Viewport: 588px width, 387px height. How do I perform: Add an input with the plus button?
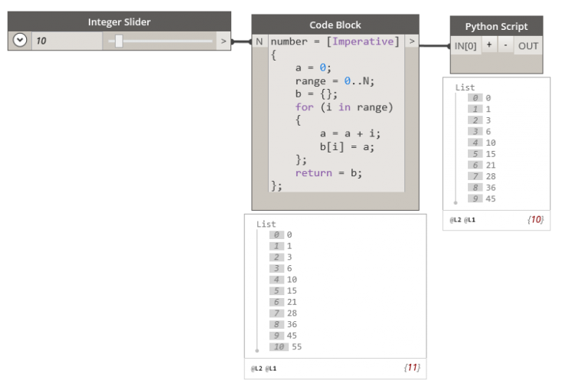(489, 45)
